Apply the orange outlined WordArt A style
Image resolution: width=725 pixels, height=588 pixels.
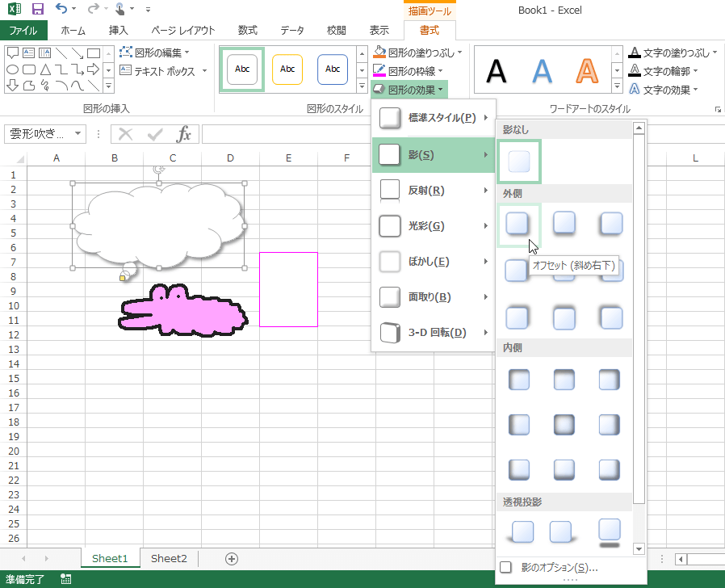587,71
